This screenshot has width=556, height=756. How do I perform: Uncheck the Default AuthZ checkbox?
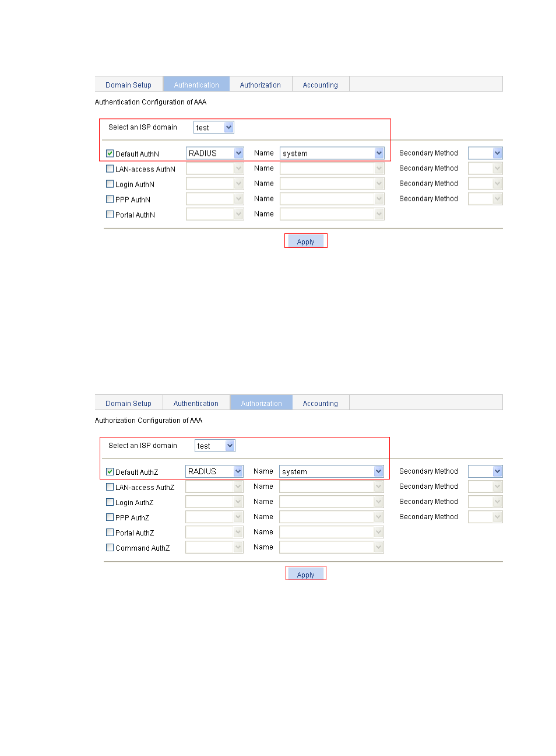[x=110, y=471]
